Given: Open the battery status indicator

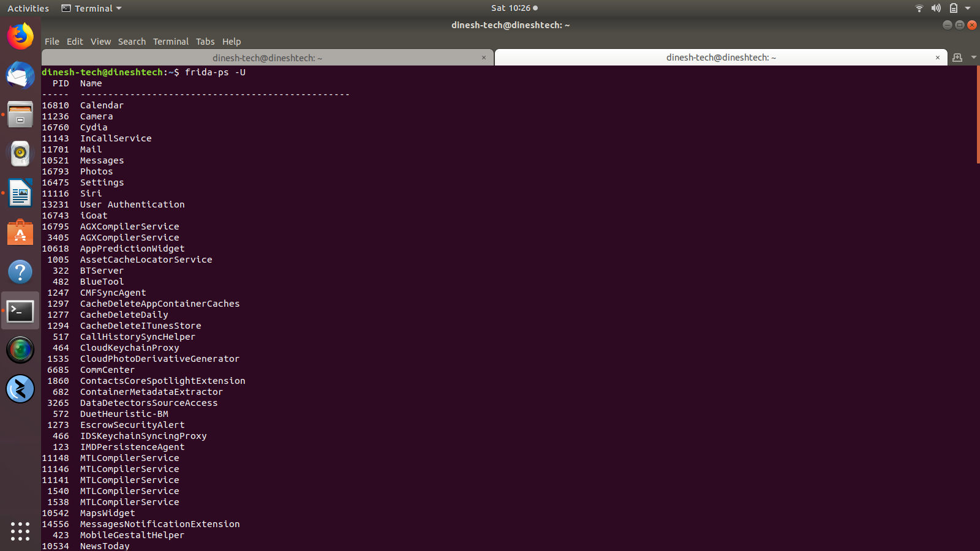Looking at the screenshot, I should [x=953, y=8].
